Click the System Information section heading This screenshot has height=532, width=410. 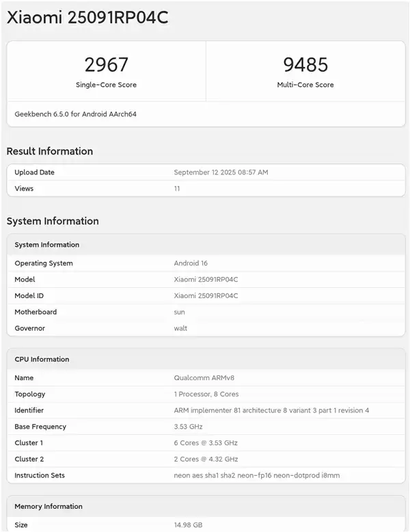click(x=53, y=221)
